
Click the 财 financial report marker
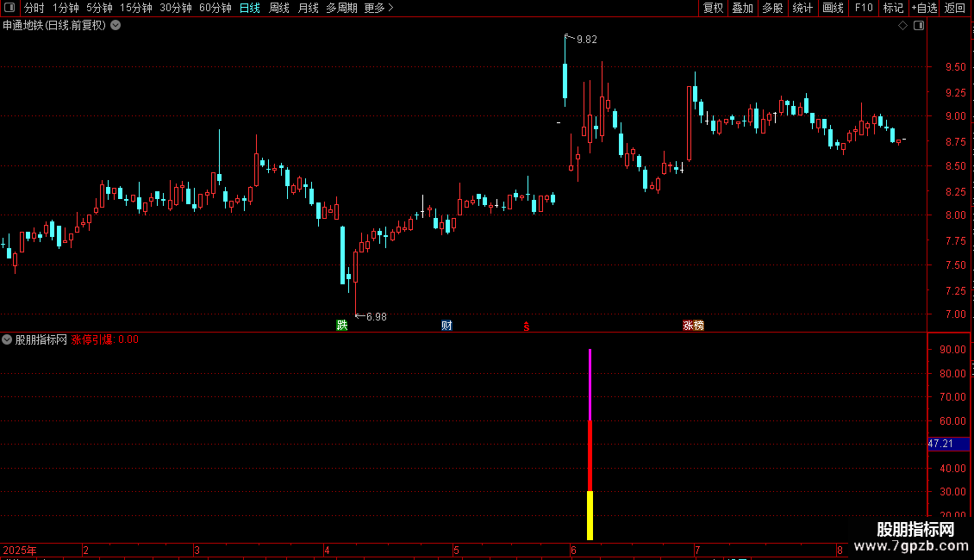(x=446, y=326)
